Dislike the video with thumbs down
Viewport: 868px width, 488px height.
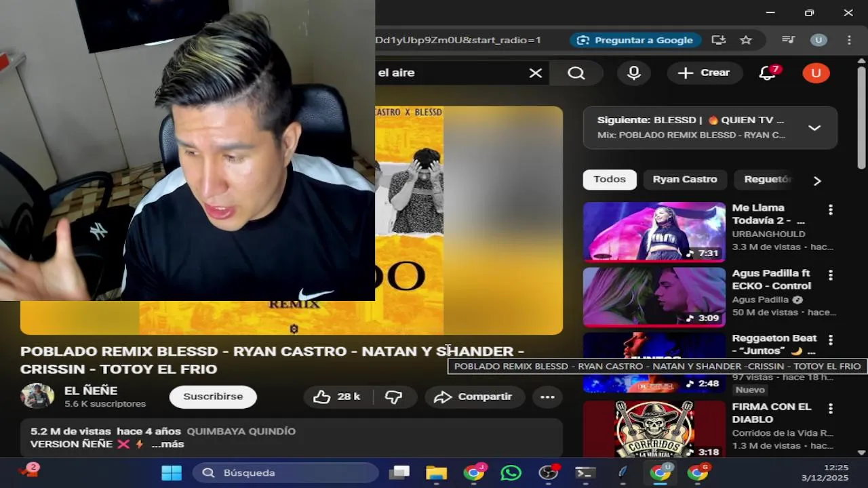point(394,396)
